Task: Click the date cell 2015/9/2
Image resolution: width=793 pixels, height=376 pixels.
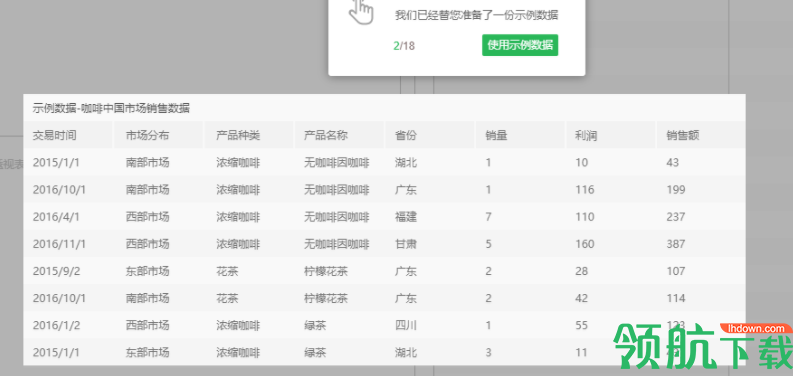Action: 56,271
